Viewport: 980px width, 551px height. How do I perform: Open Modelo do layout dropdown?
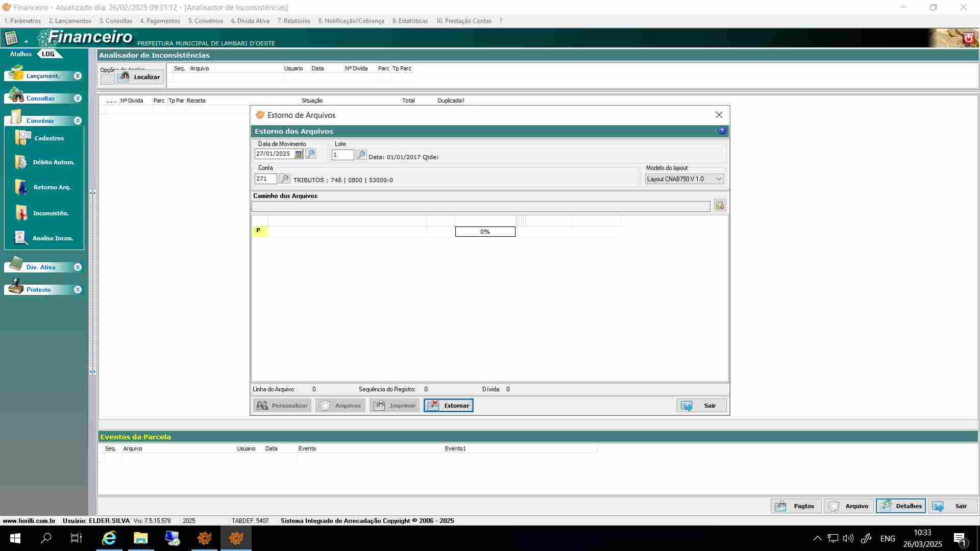[x=719, y=179]
